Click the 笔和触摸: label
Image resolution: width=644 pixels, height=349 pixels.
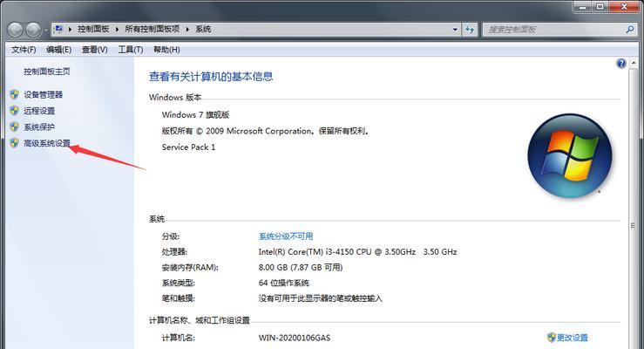point(179,298)
